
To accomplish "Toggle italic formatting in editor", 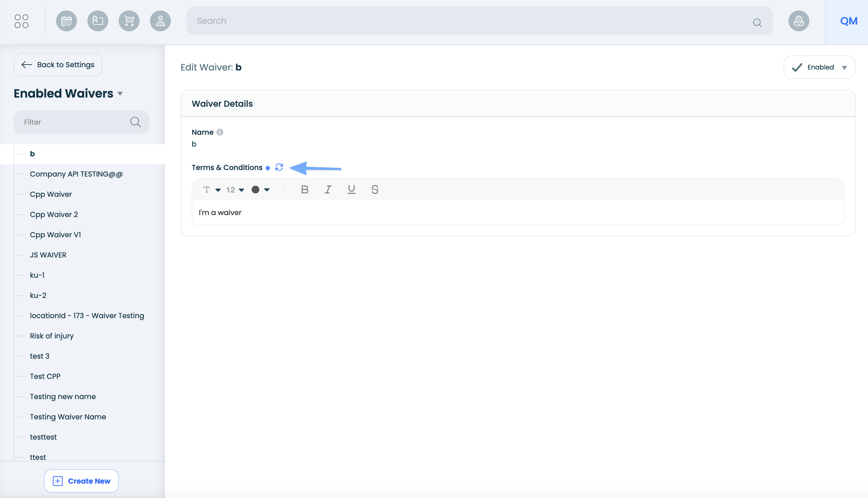I will pos(328,190).
